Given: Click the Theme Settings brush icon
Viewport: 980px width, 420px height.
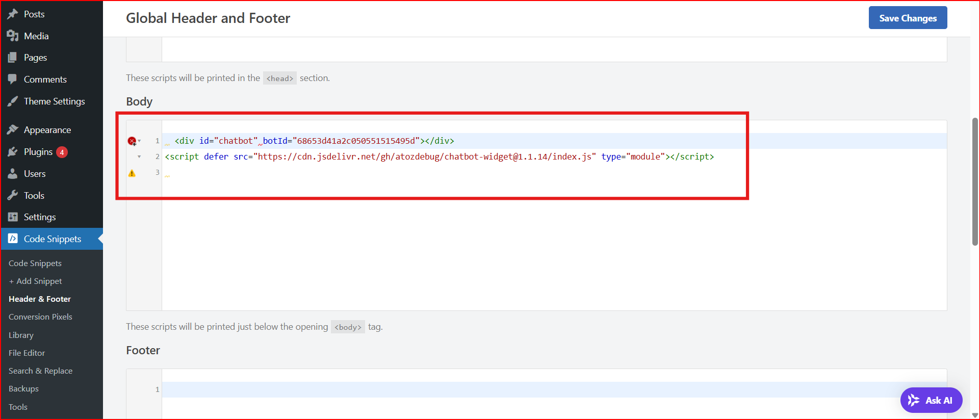Looking at the screenshot, I should coord(13,101).
